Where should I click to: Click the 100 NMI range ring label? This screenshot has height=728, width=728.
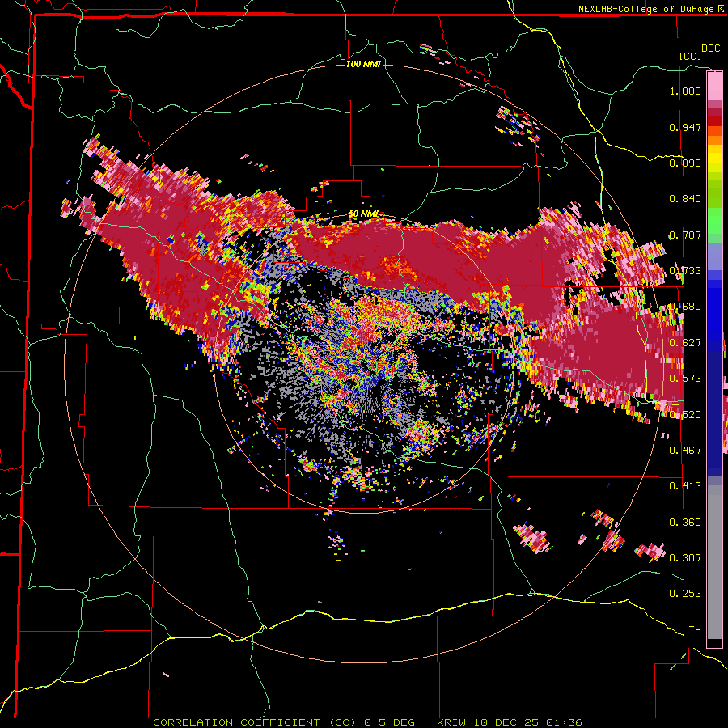363,64
